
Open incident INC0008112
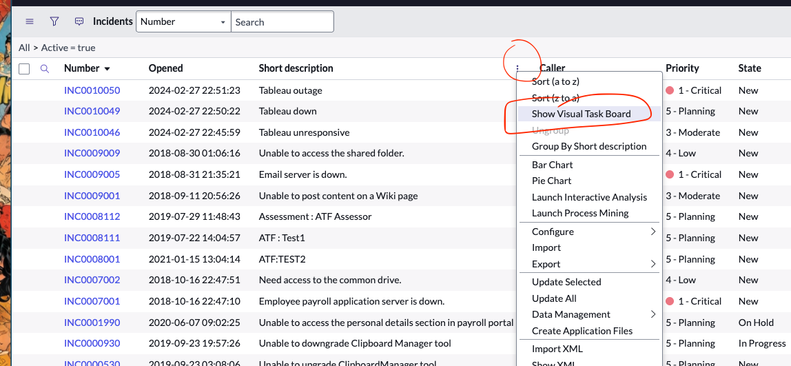point(92,217)
